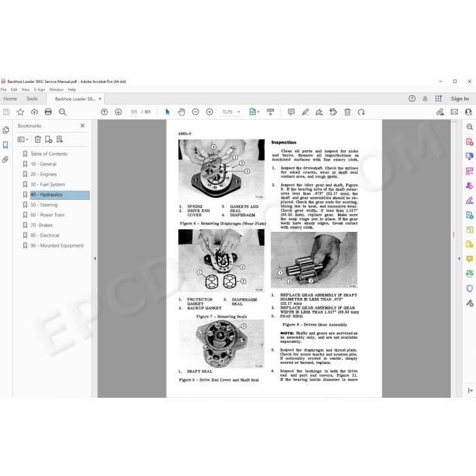Jump to the 20 - Engines bookmark
476x476 pixels.
44,174
